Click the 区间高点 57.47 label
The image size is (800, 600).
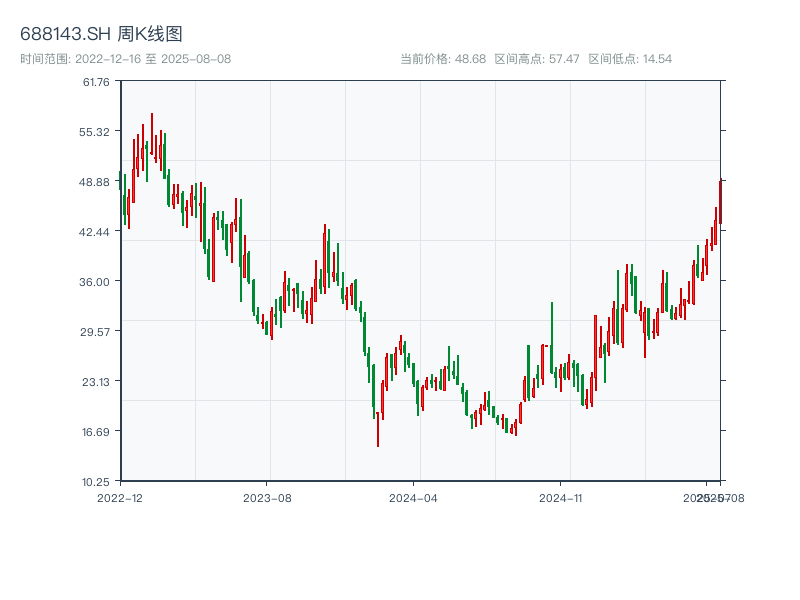coord(537,59)
